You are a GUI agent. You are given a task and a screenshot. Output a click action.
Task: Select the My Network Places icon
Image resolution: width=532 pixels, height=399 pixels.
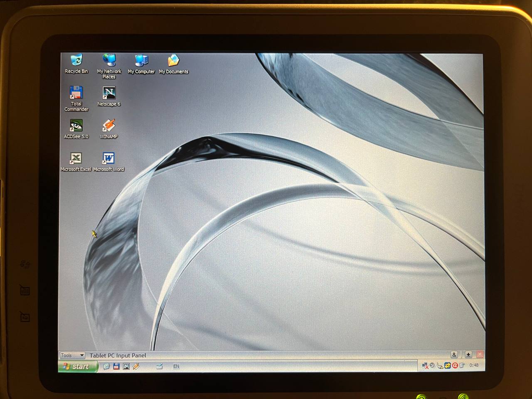(x=109, y=61)
